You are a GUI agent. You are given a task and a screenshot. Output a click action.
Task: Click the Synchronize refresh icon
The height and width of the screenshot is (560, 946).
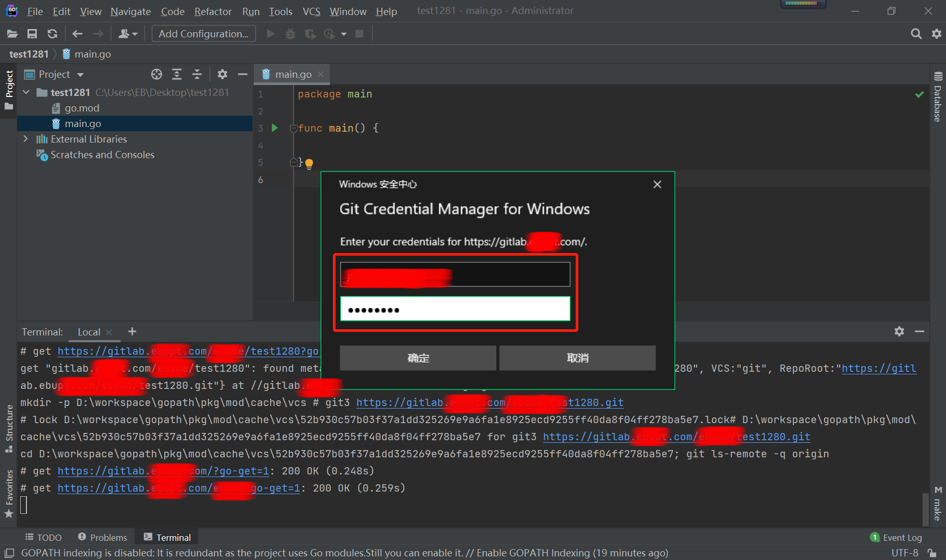(52, 34)
